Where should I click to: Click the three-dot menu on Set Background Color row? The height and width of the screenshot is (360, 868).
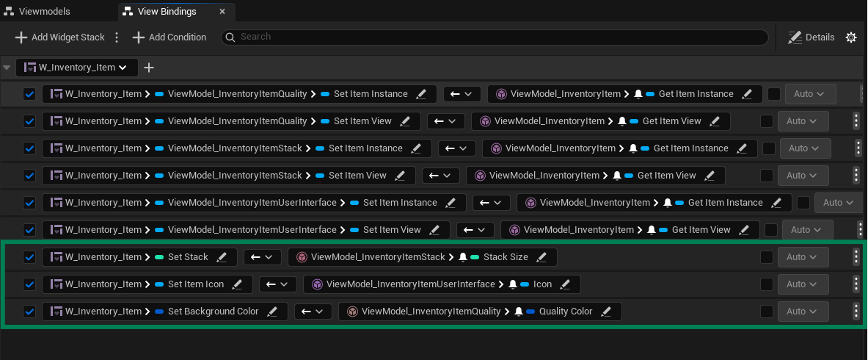pos(856,312)
